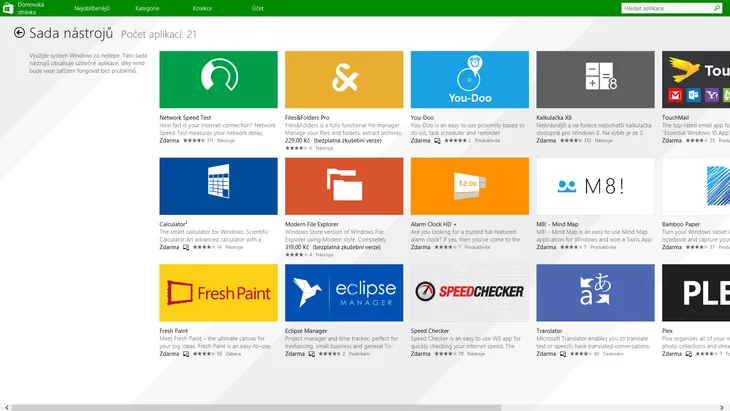
Task: Click the M8! - Mind Map title text
Action: pyautogui.click(x=557, y=224)
